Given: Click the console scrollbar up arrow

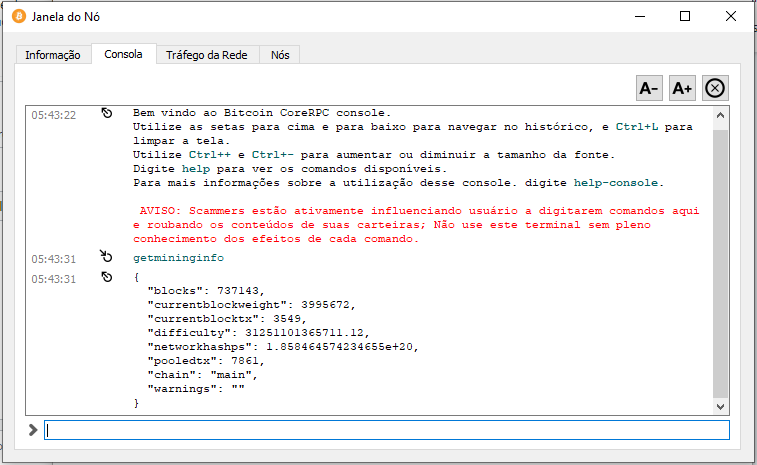Looking at the screenshot, I should point(720,115).
